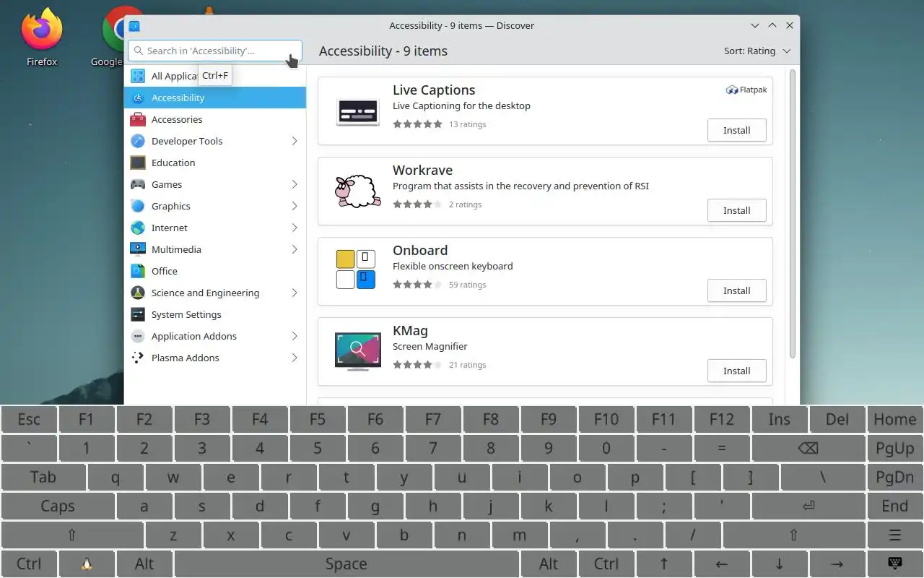Expand the Plasma Addons category
This screenshot has width=924, height=578.
point(295,358)
